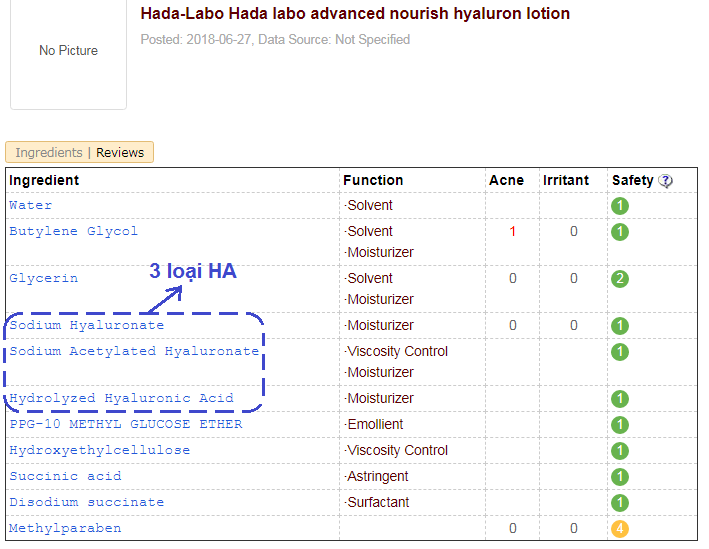Click Viscosity Control in Hydroxyethylcellulose row

396,450
